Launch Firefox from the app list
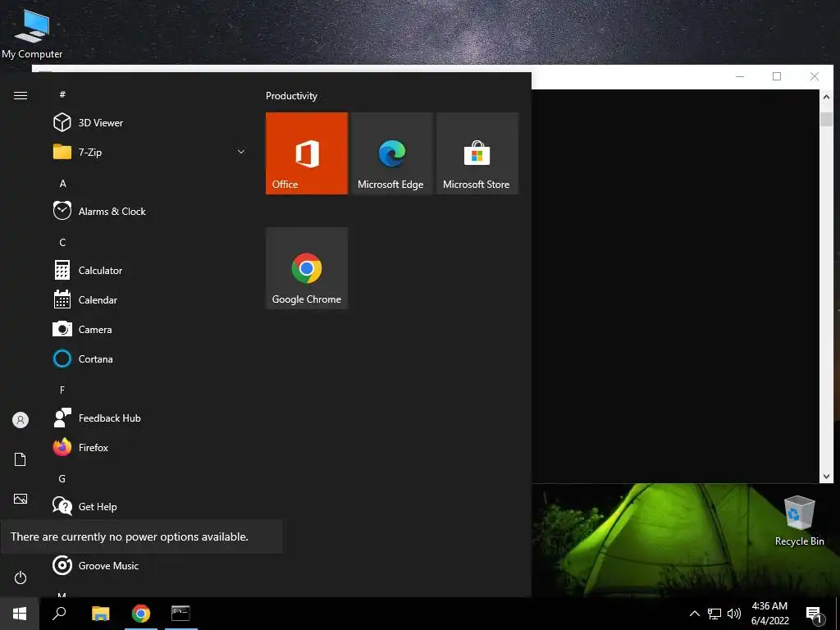 (150, 447)
